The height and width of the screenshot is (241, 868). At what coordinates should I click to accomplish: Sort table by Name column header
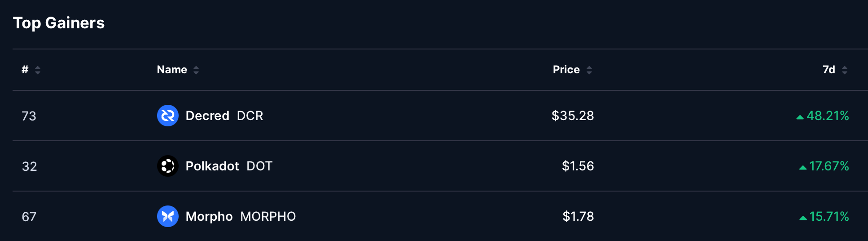pyautogui.click(x=172, y=70)
